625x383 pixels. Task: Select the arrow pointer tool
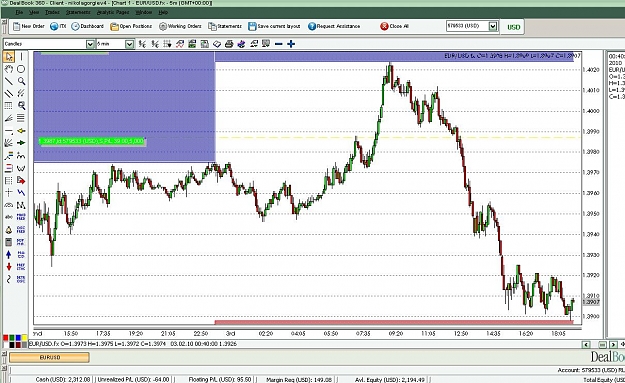(x=8, y=57)
